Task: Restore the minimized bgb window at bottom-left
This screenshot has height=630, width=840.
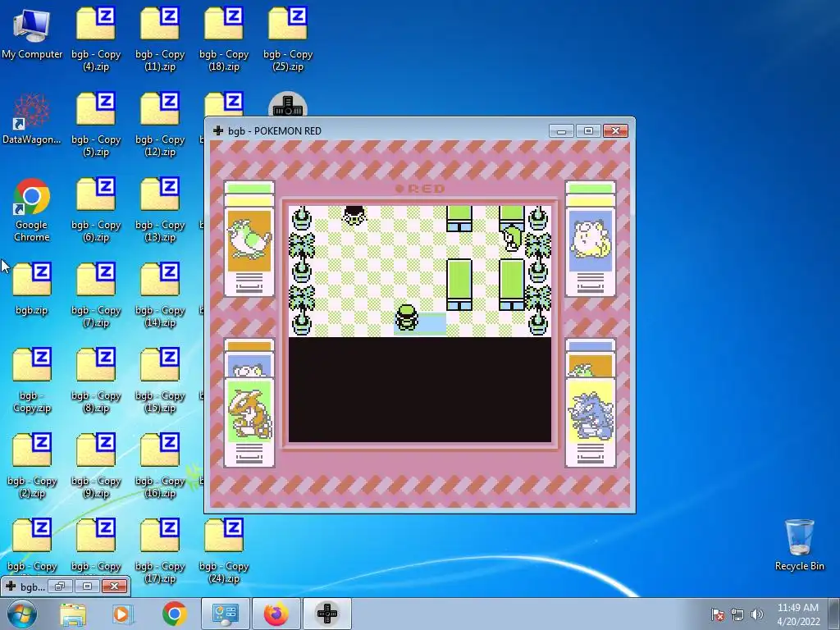Action: [60, 586]
